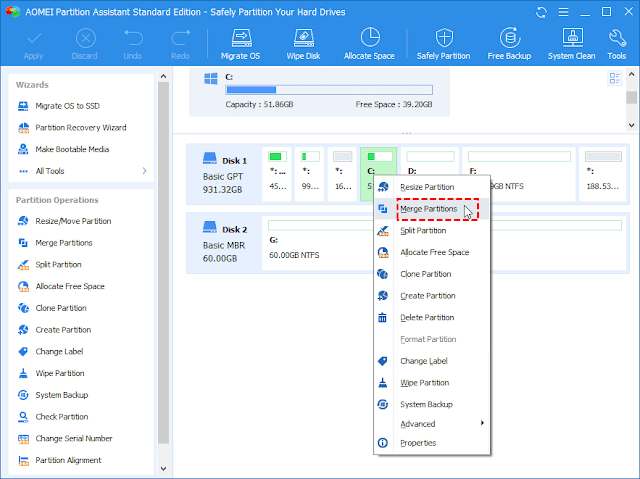
Task: Select the 99 partition block on Disk 1
Action: [310, 174]
